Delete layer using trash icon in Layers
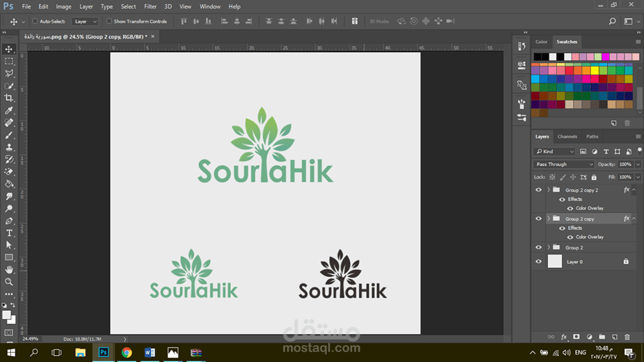This screenshot has width=644, height=362. pos(627,337)
